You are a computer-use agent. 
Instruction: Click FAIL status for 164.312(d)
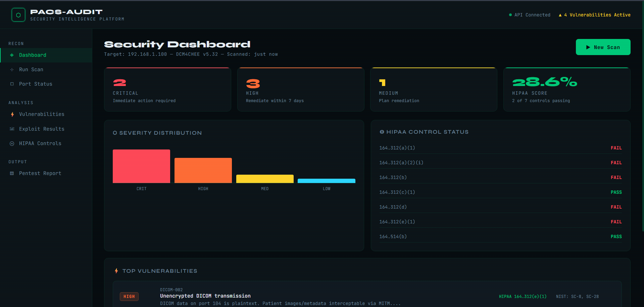pyautogui.click(x=616, y=207)
